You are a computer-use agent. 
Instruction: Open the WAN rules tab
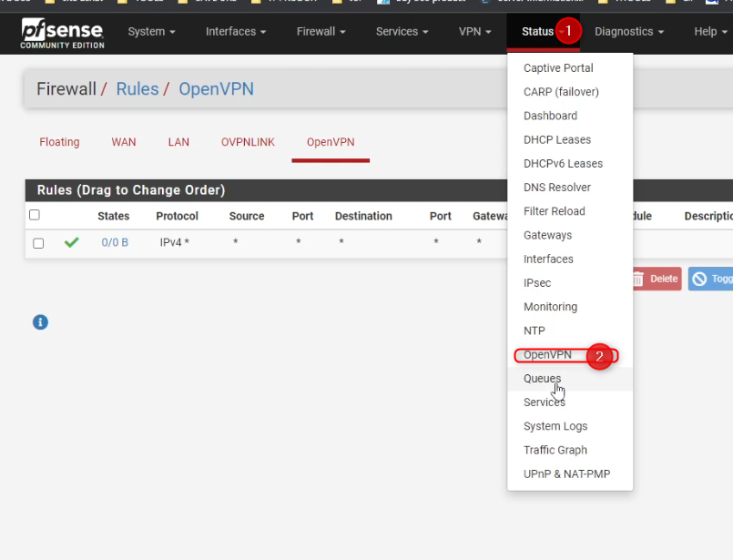[124, 142]
